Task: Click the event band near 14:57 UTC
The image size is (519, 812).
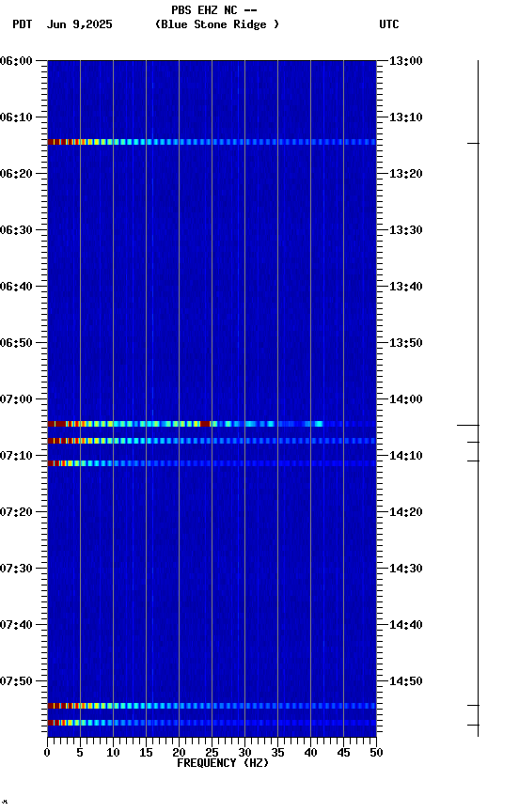Action: pyautogui.click(x=212, y=723)
